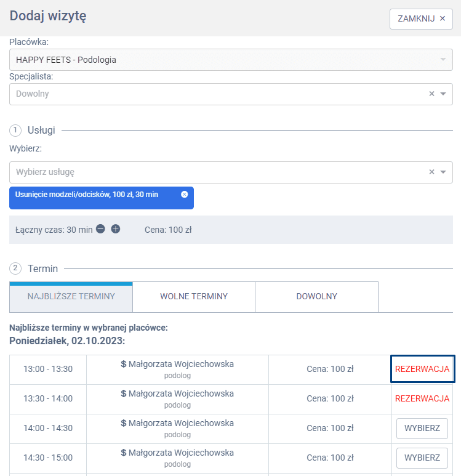
Task: Open the Placówka dropdown
Action: 231,60
